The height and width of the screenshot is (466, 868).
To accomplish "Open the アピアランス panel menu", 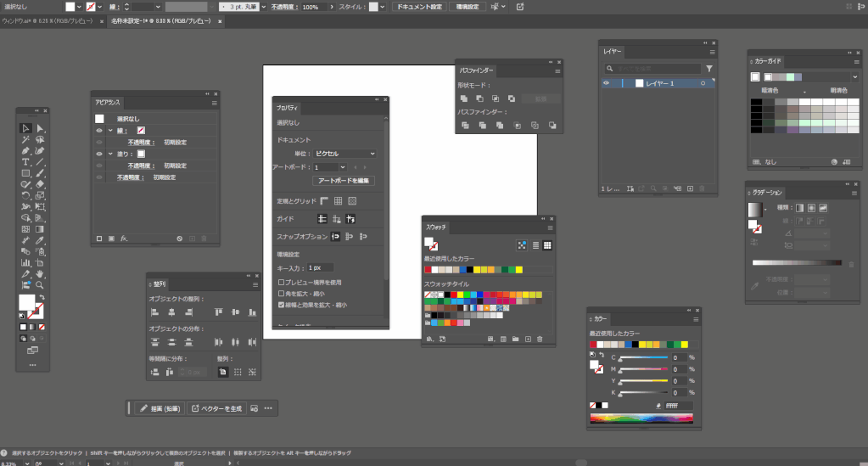I will coord(214,103).
